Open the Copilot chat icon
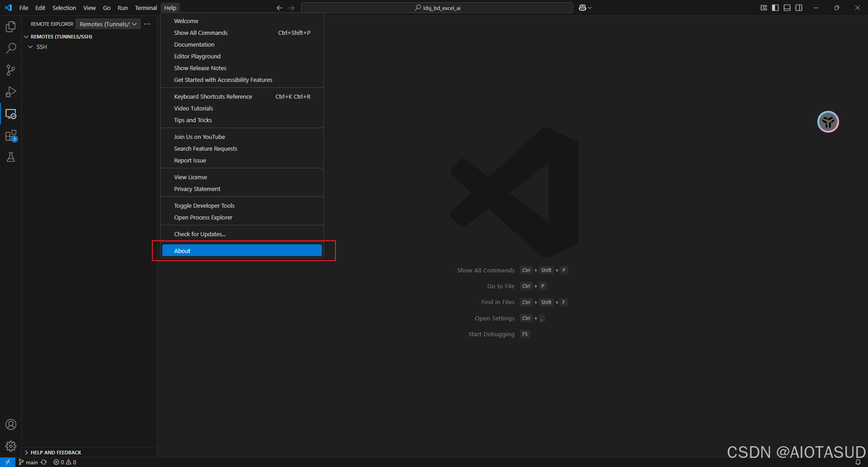 [582, 8]
